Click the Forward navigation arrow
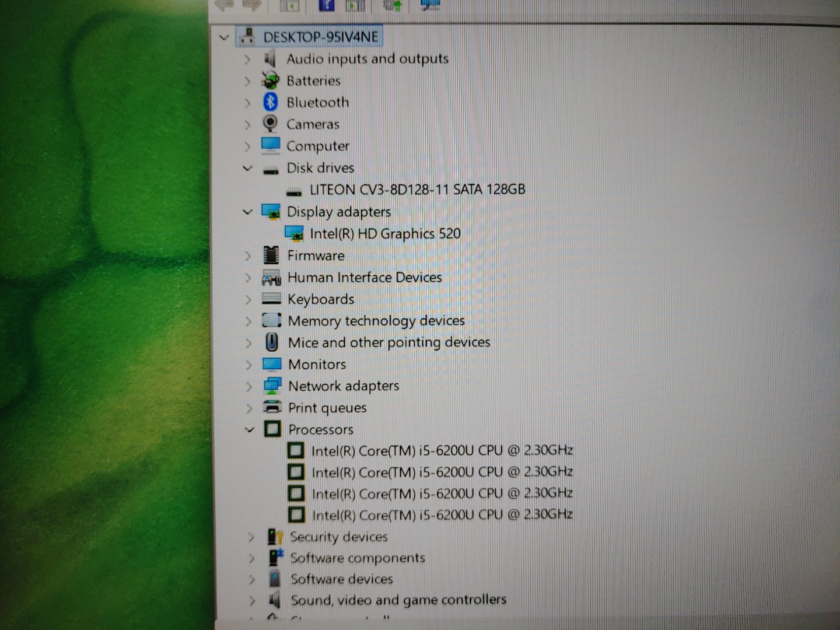The image size is (840, 630). click(x=251, y=6)
